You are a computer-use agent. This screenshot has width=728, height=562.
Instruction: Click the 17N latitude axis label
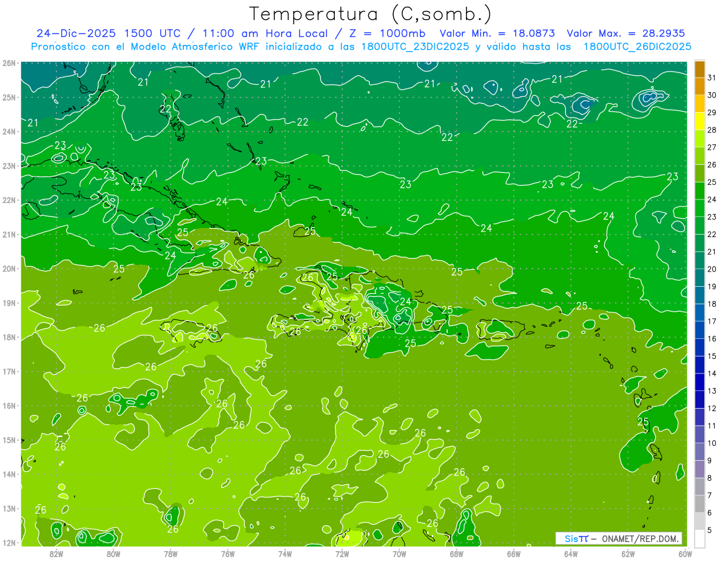[8, 372]
